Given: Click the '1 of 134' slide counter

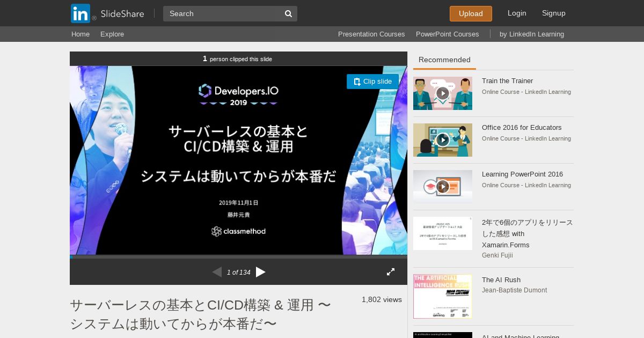Looking at the screenshot, I should [x=239, y=273].
